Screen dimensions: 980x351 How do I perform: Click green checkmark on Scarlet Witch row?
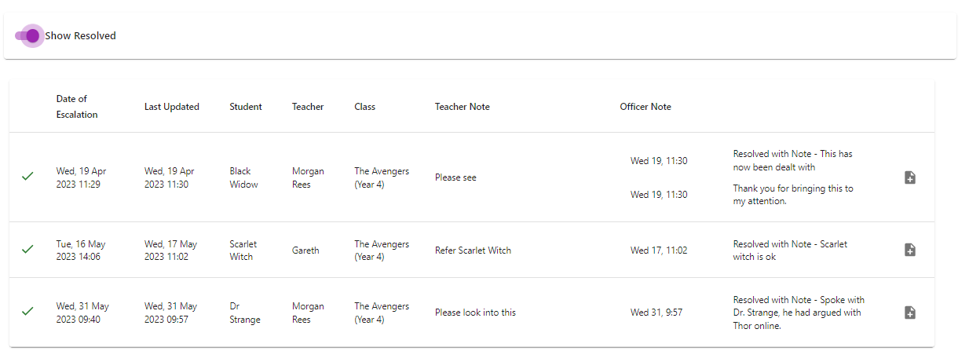(x=27, y=250)
